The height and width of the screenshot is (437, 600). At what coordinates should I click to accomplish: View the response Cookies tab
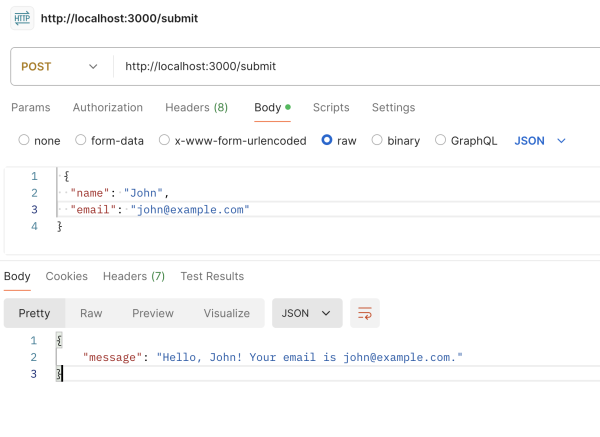pyautogui.click(x=67, y=276)
